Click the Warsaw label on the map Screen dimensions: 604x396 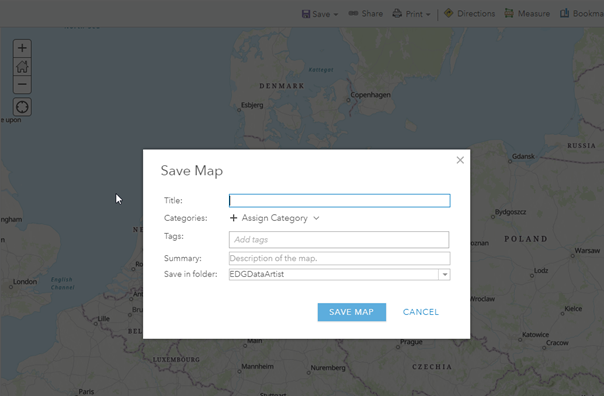[587, 250]
